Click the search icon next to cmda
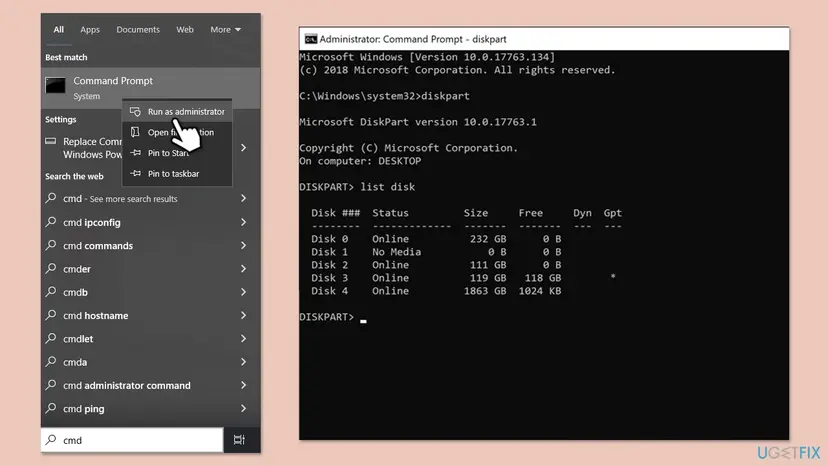The image size is (828, 466). pos(51,361)
